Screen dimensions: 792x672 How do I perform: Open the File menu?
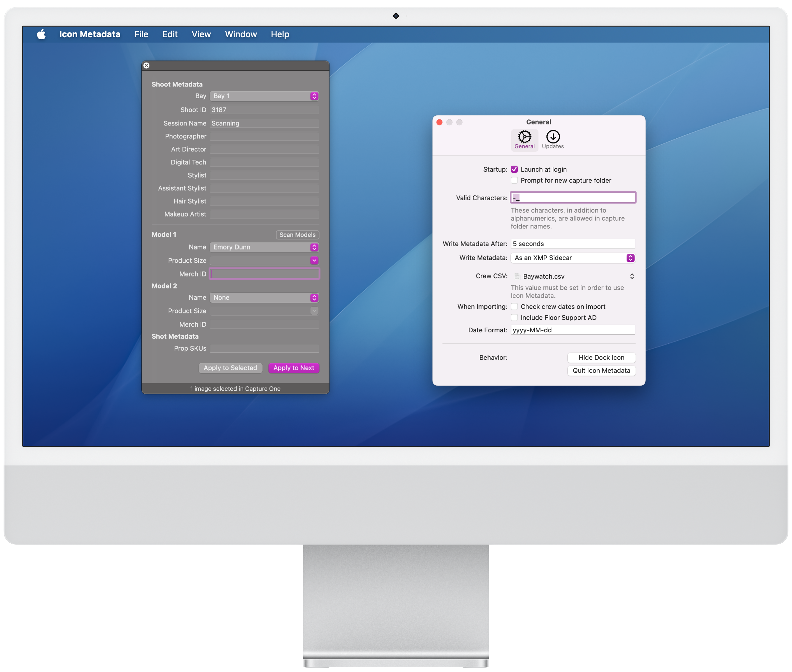(141, 34)
